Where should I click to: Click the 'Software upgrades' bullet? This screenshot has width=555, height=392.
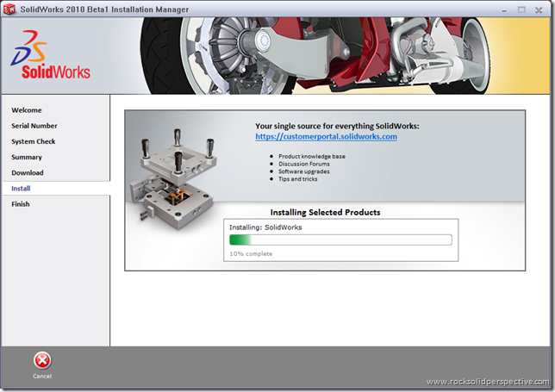click(303, 171)
